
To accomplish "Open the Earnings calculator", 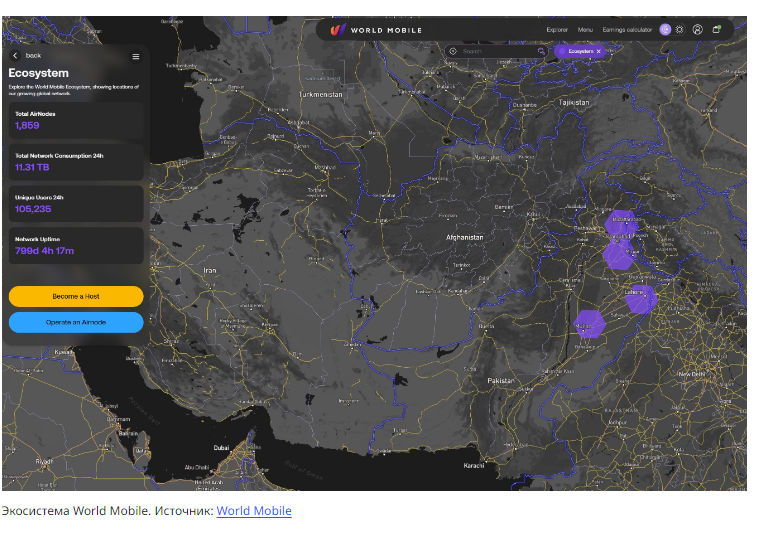I will pyautogui.click(x=627, y=30).
